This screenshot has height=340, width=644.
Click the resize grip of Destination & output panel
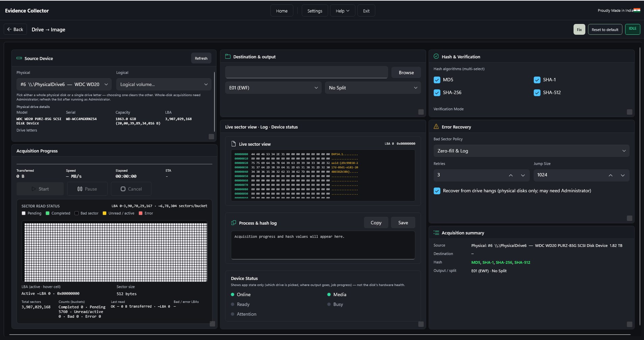pos(421,112)
